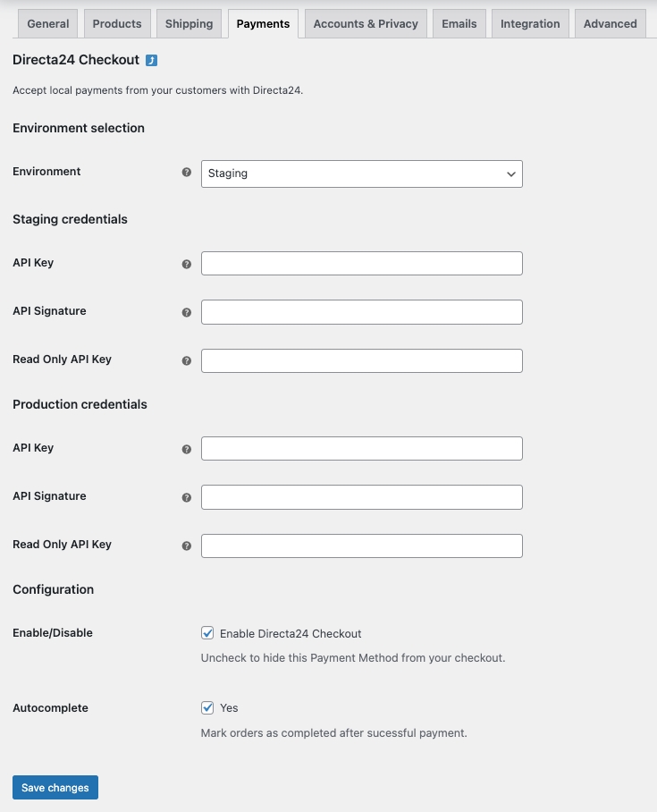This screenshot has height=812, width=657.
Task: Go to the Emails tab
Action: pos(459,24)
